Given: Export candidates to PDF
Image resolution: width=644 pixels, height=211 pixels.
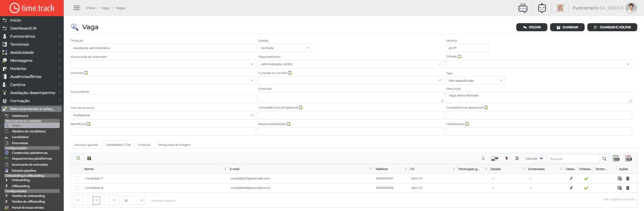Looking at the screenshot, I should [x=629, y=159].
